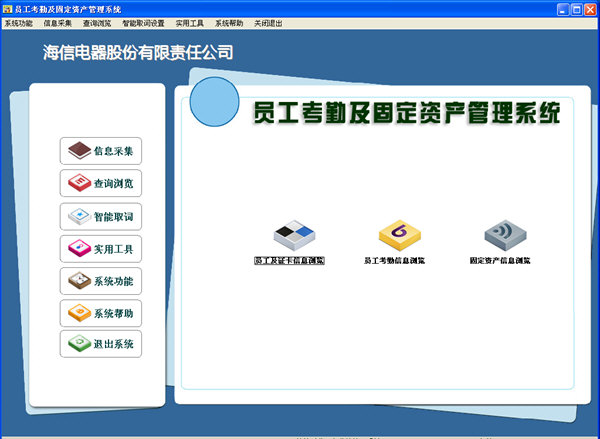Open 系统帮助 in the left sidebar

(101, 313)
